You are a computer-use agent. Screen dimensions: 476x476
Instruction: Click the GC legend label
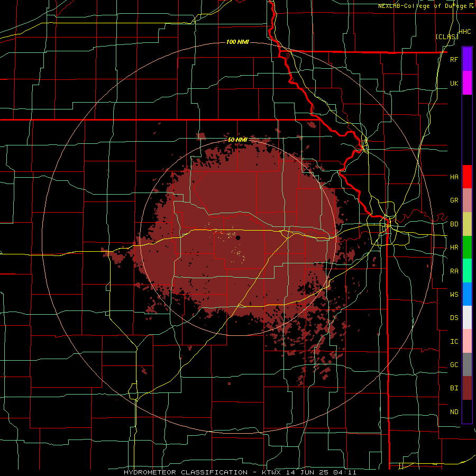coord(454,365)
